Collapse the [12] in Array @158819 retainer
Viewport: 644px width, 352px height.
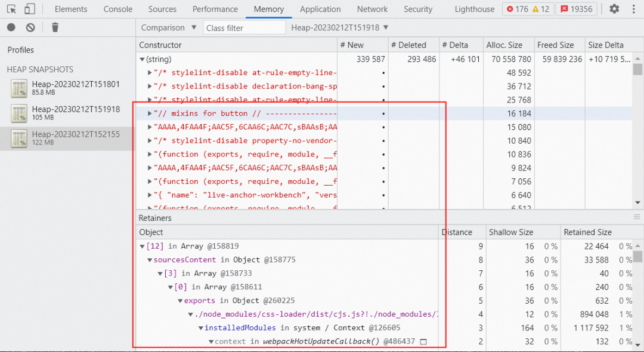[142, 246]
